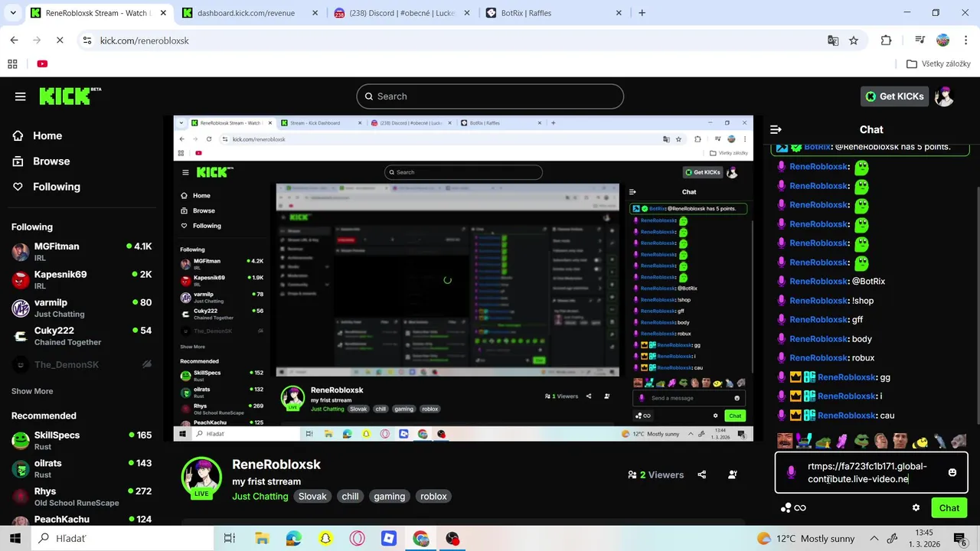The width and height of the screenshot is (980, 551).
Task: Click the KICK logo
Action: click(70, 96)
